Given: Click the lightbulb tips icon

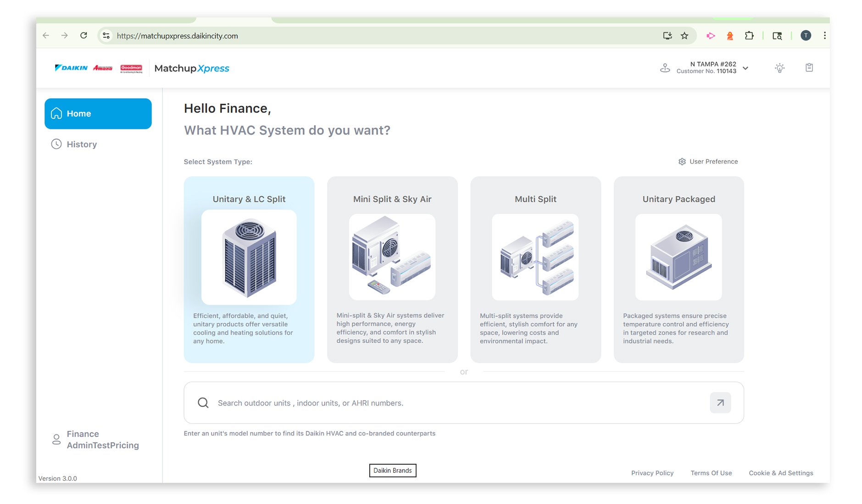Looking at the screenshot, I should click(x=779, y=68).
